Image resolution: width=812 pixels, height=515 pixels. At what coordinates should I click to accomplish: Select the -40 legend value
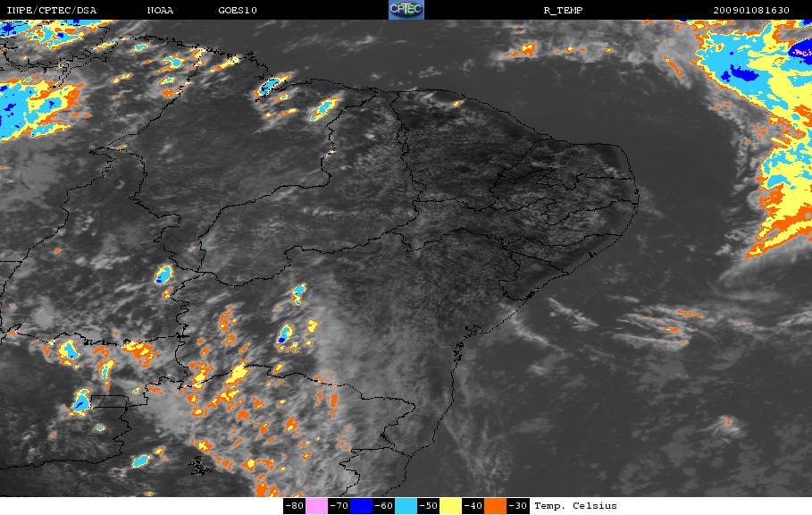[x=473, y=506]
